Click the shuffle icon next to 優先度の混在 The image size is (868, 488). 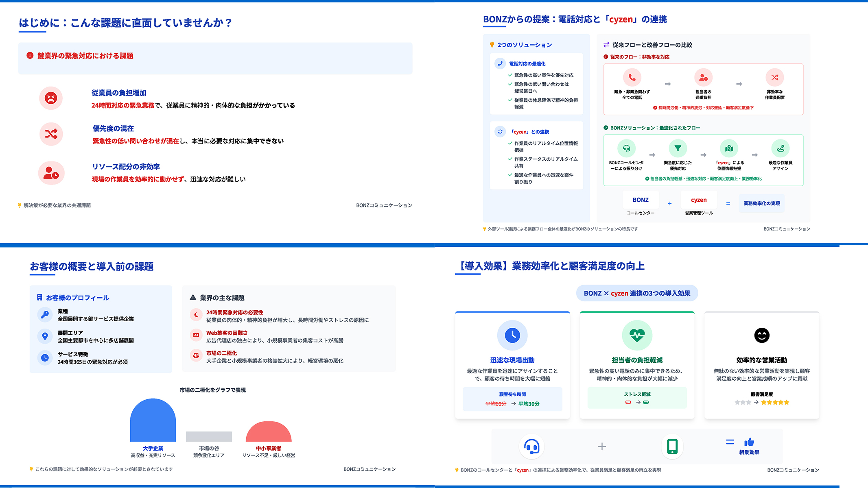click(x=51, y=134)
